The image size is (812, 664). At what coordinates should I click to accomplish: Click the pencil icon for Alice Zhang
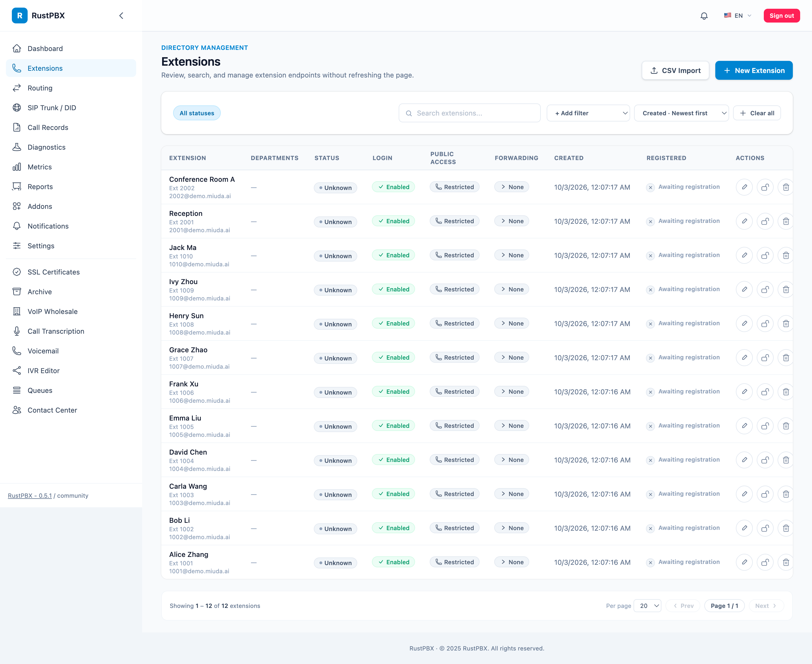point(744,562)
